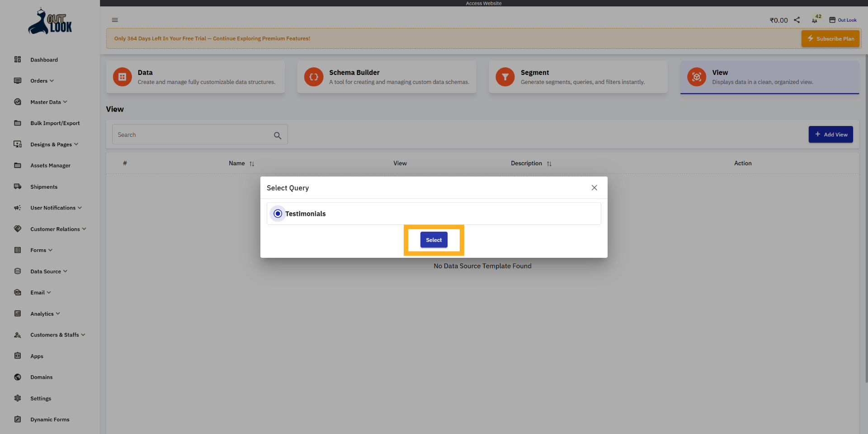Click inside the Search input field
Screen dimensions: 868x434
[x=190, y=134]
